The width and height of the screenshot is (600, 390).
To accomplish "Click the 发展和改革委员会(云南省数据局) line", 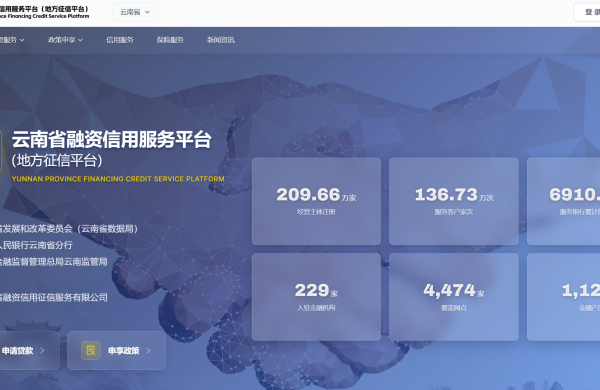I will 69,229.
